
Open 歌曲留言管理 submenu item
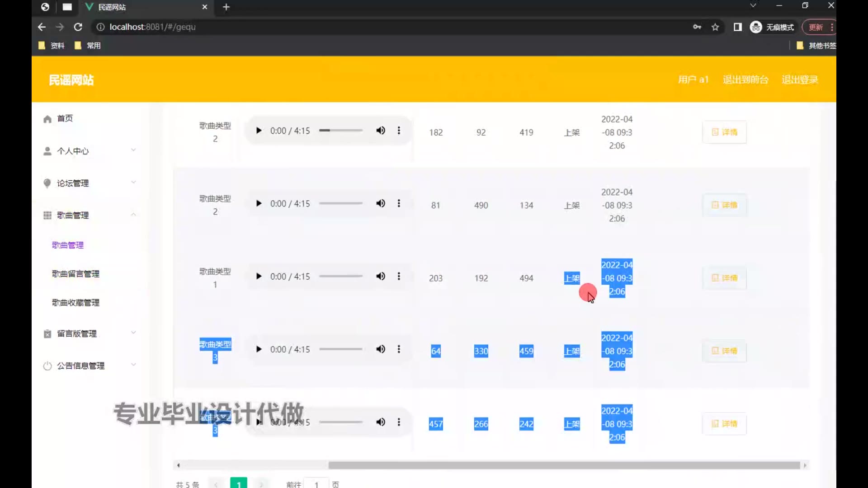click(x=75, y=274)
